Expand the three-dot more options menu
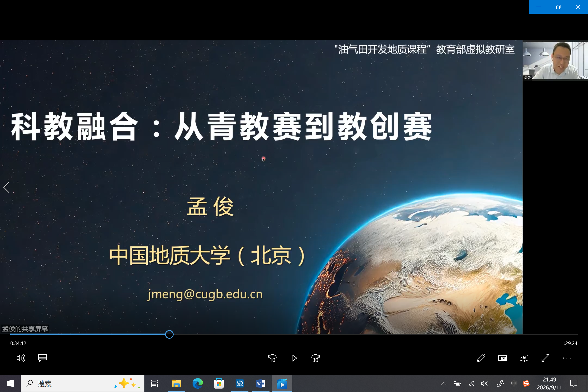This screenshot has height=392, width=588. coord(567,358)
